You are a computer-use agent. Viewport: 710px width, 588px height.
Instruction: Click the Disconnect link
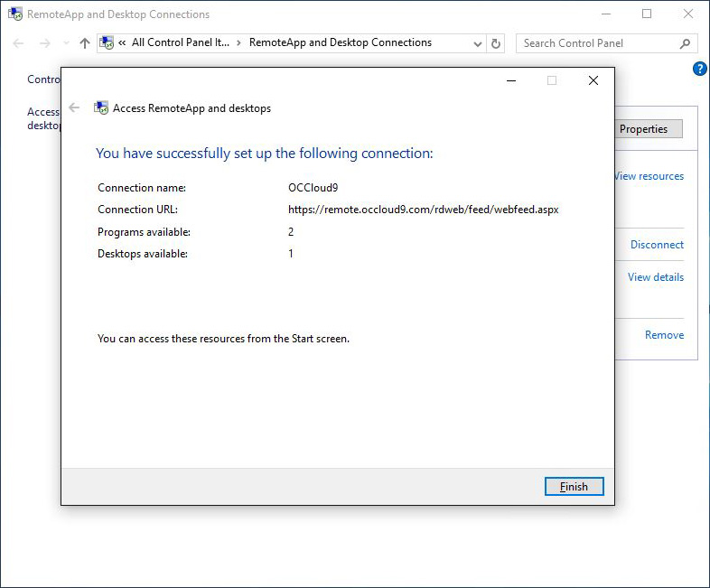point(657,245)
